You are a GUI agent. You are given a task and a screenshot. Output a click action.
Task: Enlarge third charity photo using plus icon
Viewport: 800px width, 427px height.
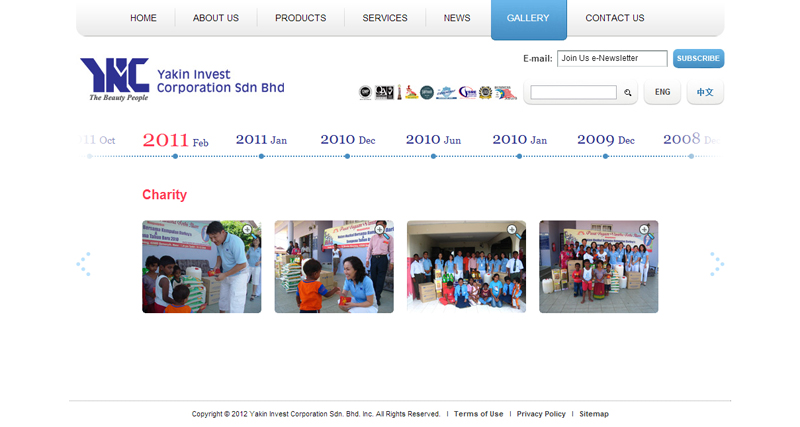512,230
